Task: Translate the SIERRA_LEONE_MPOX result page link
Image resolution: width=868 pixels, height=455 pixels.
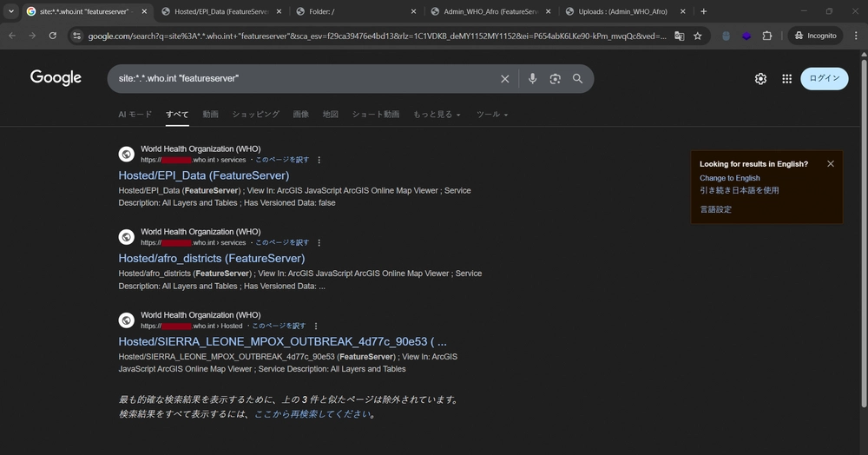Action: [x=279, y=326]
